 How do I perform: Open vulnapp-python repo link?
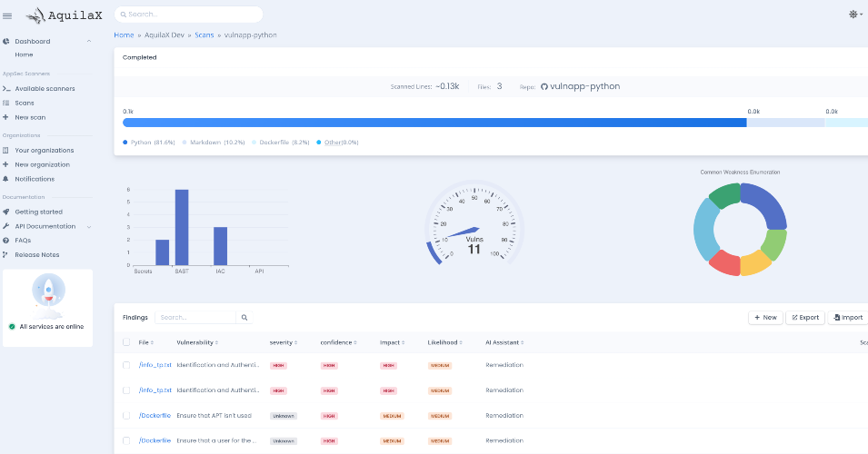[584, 86]
